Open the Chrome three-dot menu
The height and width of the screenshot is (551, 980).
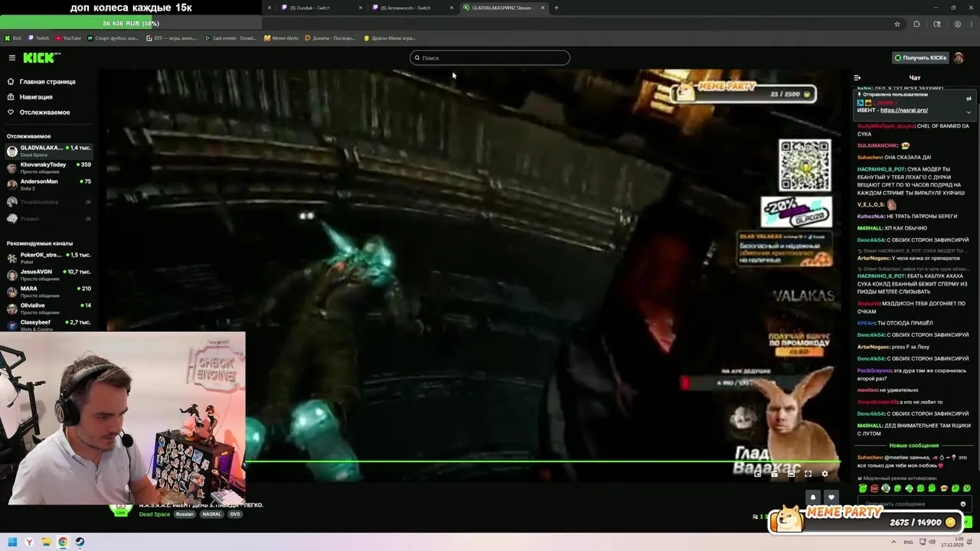point(972,24)
